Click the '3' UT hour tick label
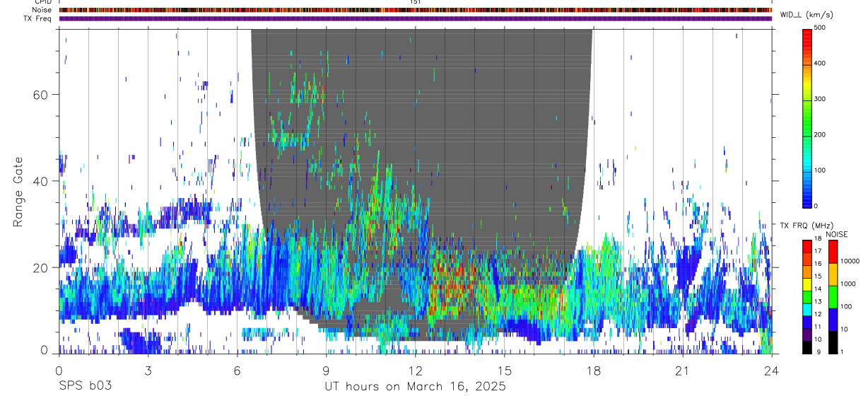This screenshot has width=868, height=401. point(148,370)
